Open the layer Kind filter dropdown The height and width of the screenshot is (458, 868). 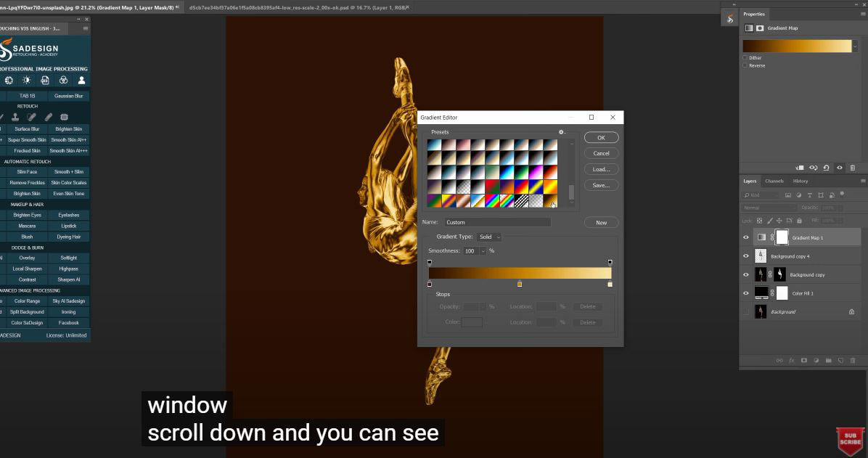click(761, 195)
